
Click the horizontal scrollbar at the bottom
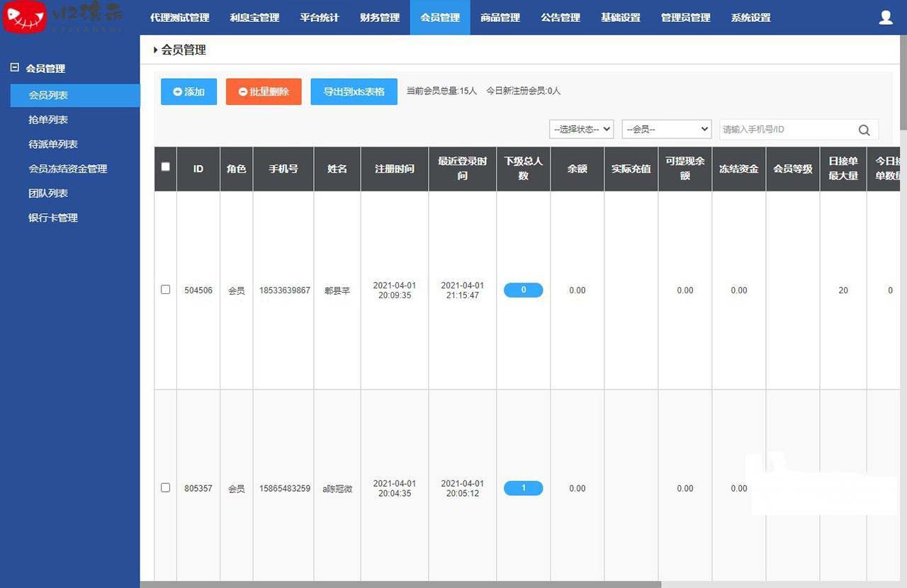pyautogui.click(x=400, y=584)
